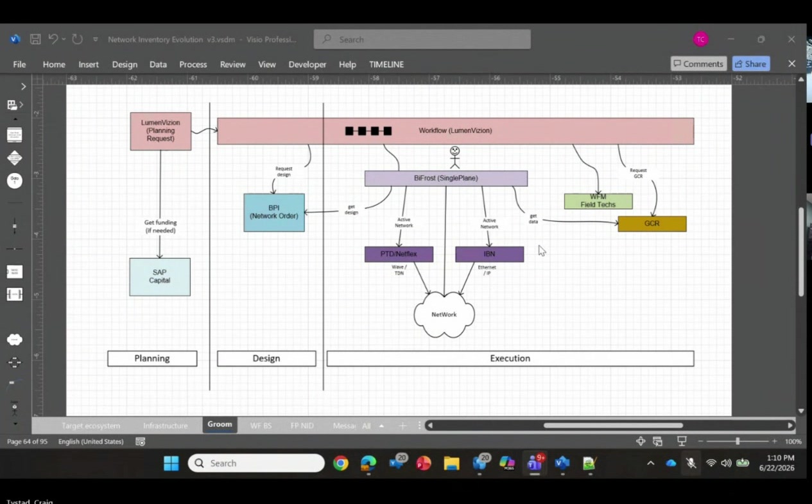Image resolution: width=812 pixels, height=504 pixels.
Task: Click the zoom in plus button
Action: 775,442
